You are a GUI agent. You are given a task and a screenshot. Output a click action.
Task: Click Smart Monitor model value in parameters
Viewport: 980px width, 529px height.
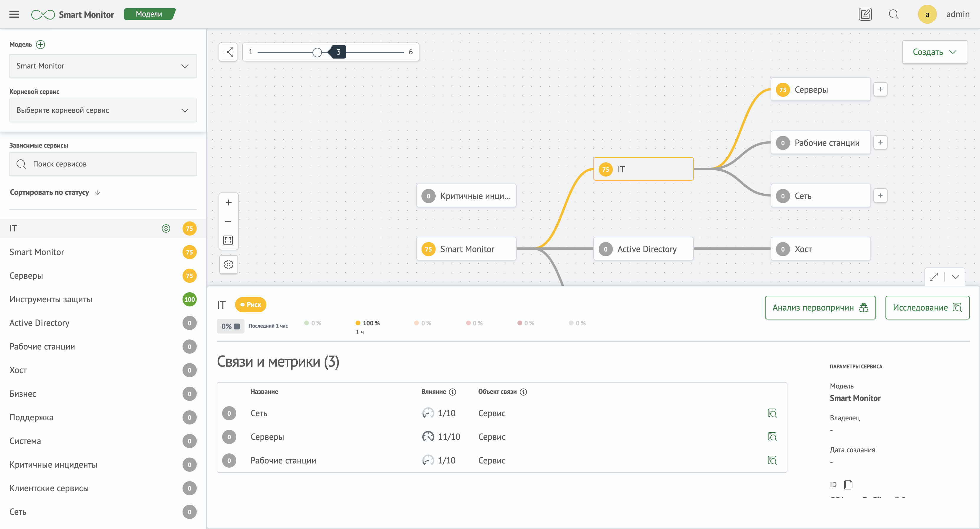(x=855, y=398)
